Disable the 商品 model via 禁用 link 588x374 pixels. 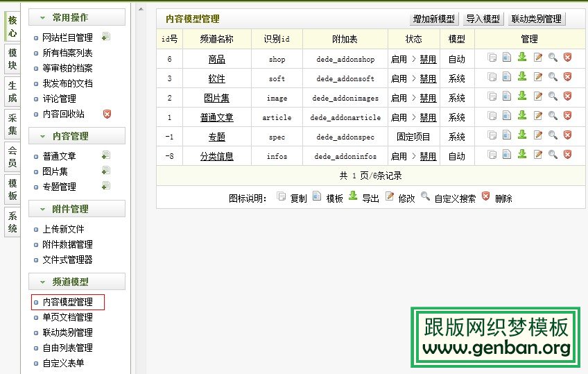(428, 60)
